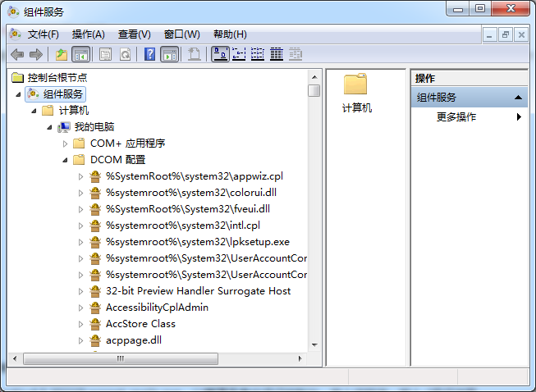
Task: Open the 计算机 folder in middle pane
Action: point(356,92)
